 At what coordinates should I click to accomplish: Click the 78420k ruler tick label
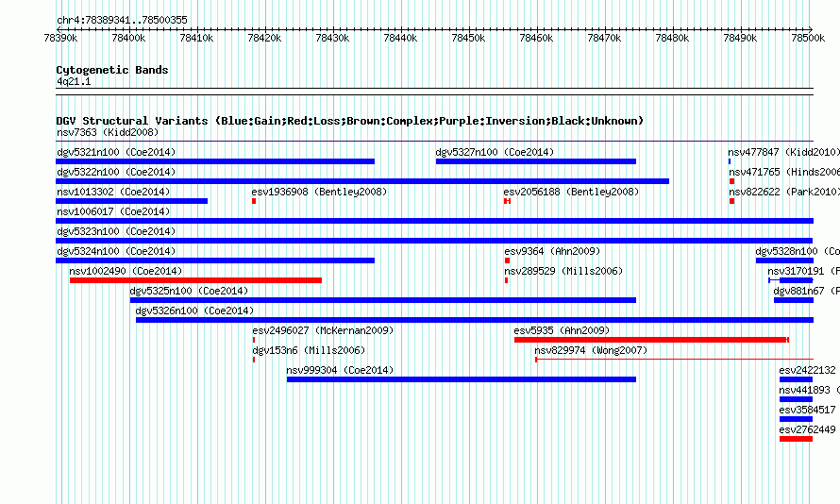264,38
